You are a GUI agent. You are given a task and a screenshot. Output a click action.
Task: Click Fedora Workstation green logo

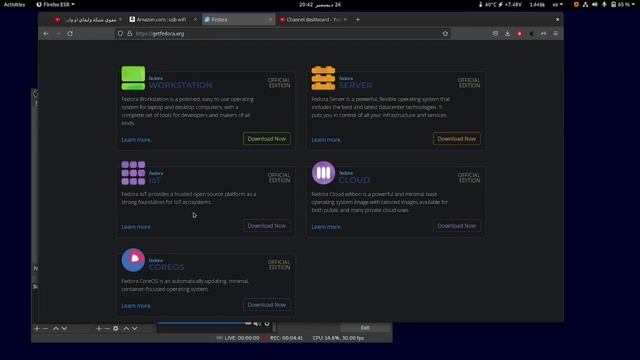point(133,78)
